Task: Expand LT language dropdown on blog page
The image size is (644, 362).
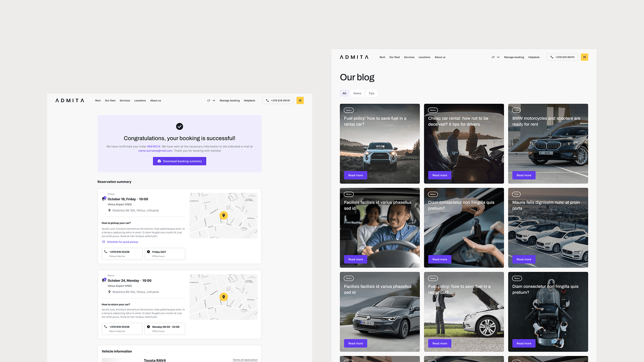Action: [495, 57]
